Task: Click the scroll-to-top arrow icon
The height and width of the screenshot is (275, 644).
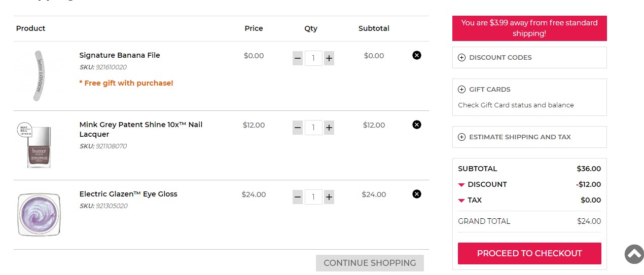Action: [634, 254]
